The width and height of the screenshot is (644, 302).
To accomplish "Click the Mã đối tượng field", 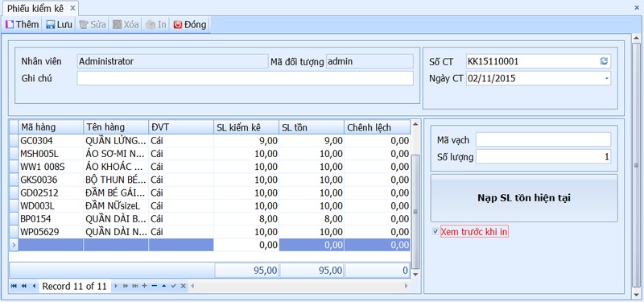I will [369, 61].
